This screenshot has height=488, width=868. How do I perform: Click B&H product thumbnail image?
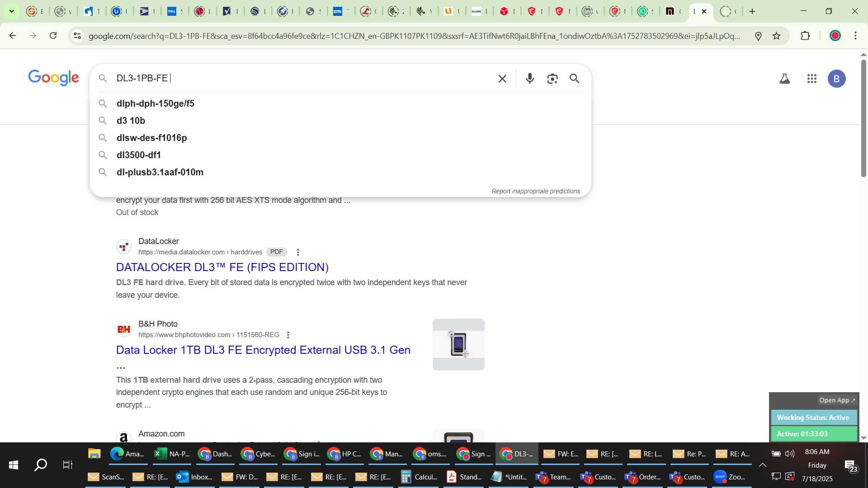(x=458, y=344)
